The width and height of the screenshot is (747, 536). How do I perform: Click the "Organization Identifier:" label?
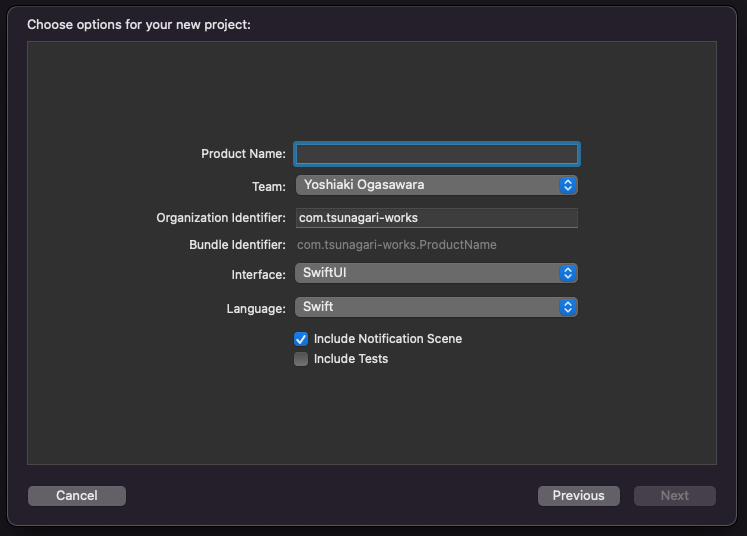click(221, 218)
